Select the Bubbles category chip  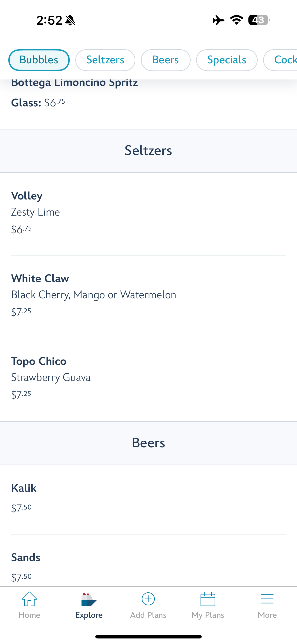pyautogui.click(x=39, y=60)
